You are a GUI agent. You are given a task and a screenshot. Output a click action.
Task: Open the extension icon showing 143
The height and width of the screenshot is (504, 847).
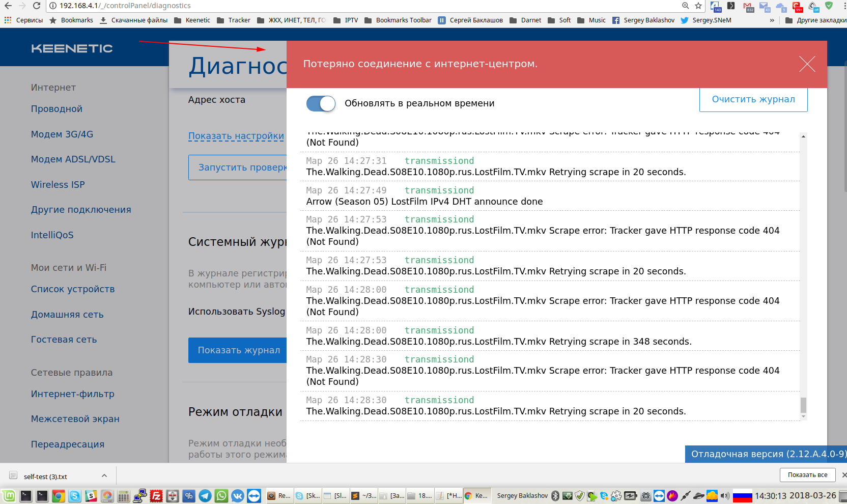(716, 7)
